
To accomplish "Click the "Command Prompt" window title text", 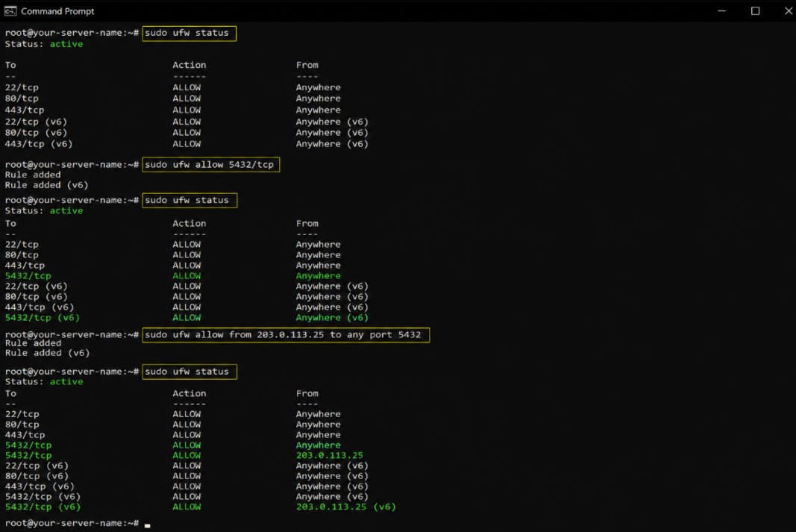I will [x=57, y=11].
